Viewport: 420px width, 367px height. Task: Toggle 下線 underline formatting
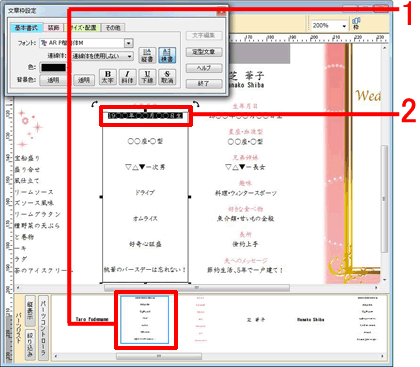point(147,77)
